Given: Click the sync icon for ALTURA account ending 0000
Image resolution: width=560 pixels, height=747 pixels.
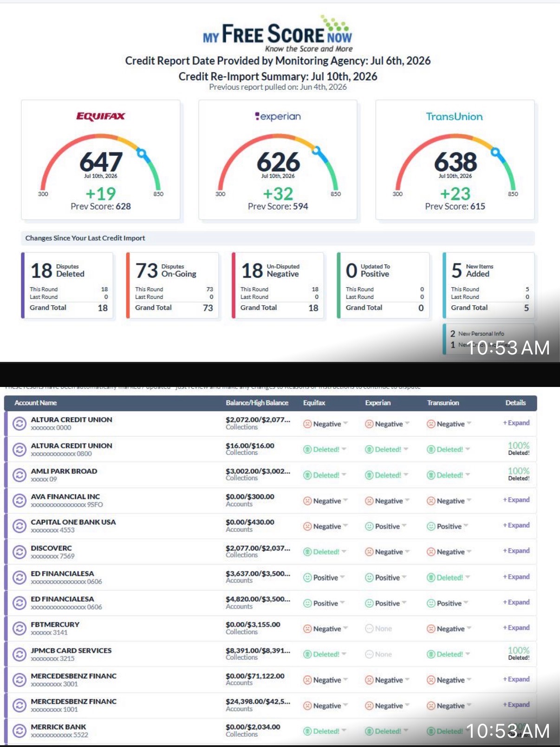Looking at the screenshot, I should point(20,424).
